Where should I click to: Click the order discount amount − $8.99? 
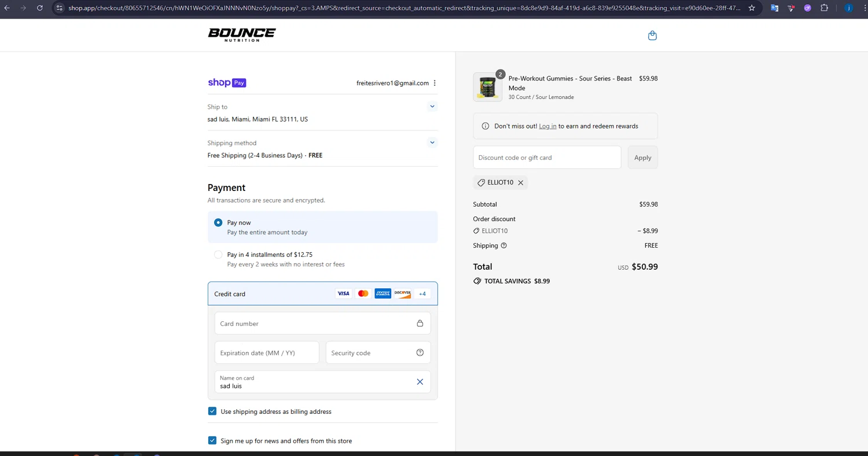tap(648, 231)
